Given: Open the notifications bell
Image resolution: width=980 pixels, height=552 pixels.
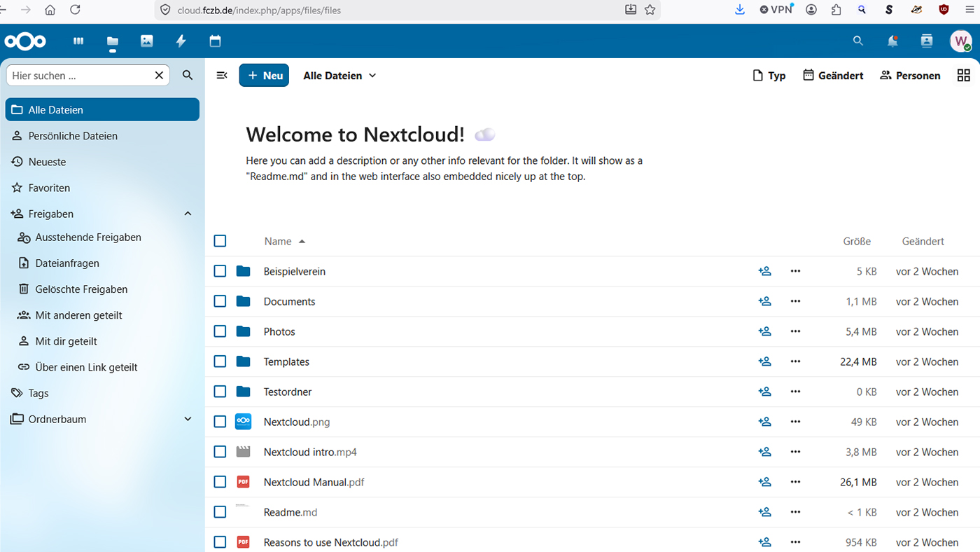Looking at the screenshot, I should click(x=892, y=41).
